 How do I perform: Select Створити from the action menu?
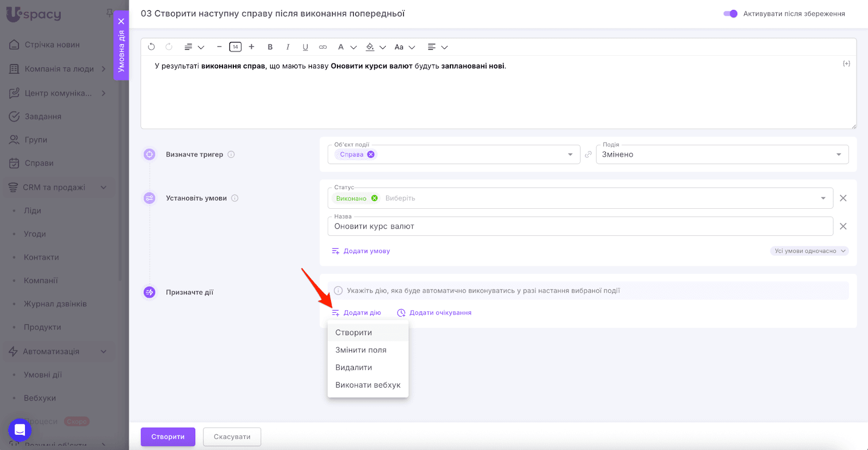354,332
